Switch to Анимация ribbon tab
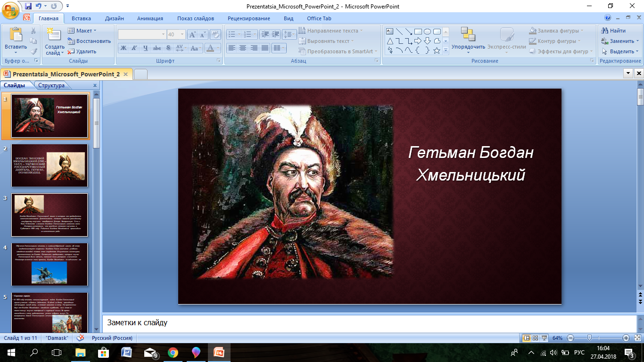Screen dimensions: 644x362 pos(150,18)
